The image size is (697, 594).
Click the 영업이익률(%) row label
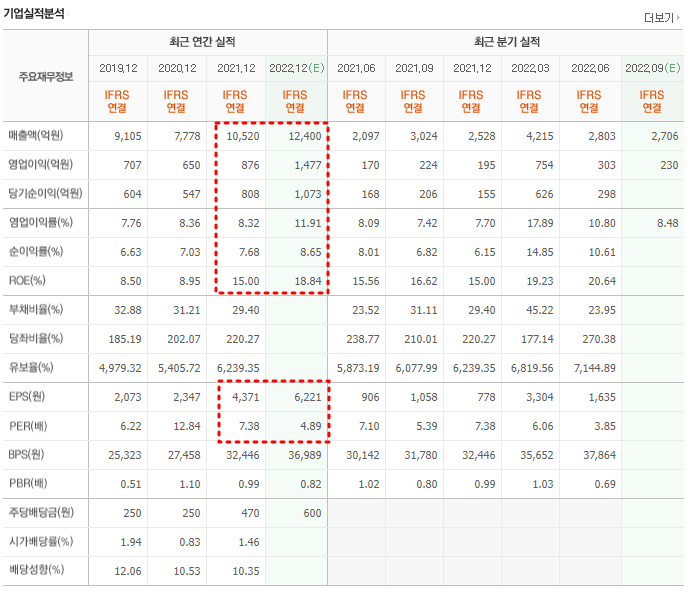41,222
